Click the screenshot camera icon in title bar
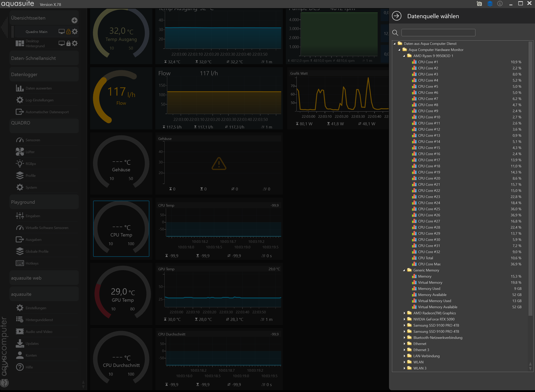Screen dimensions: 535x392 (x=479, y=4)
